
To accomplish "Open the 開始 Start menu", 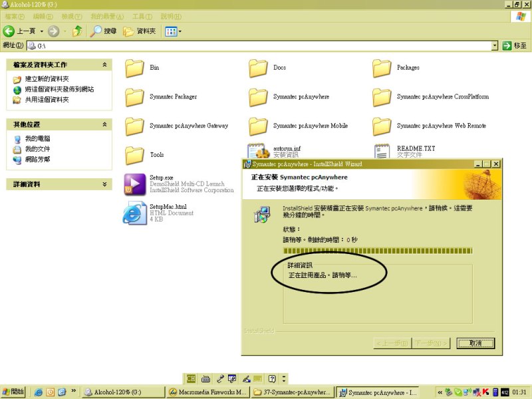I will [13, 392].
